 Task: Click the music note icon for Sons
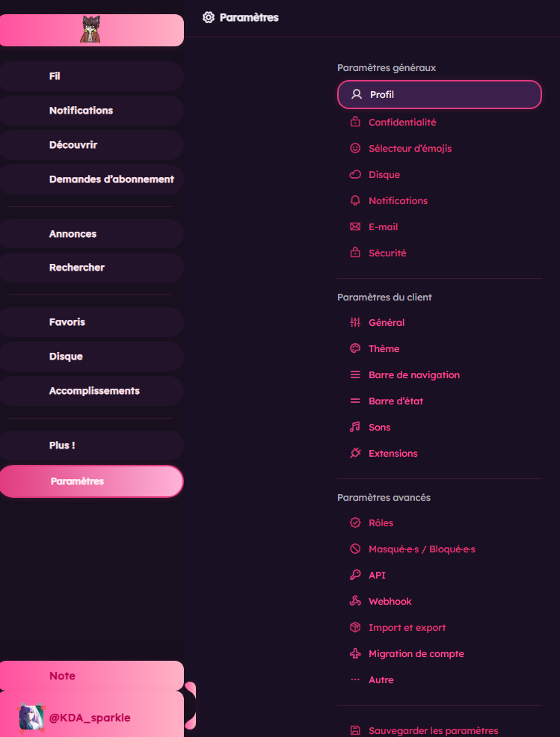tap(355, 428)
